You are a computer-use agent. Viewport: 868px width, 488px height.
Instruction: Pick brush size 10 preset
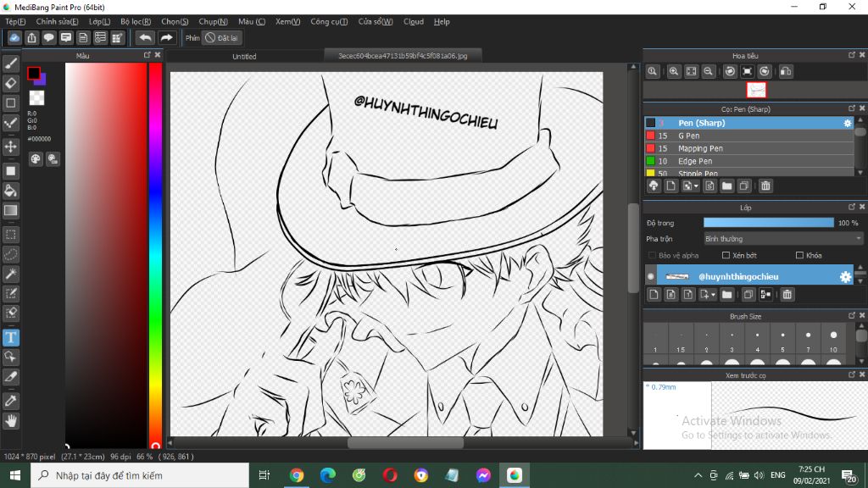[x=833, y=341]
